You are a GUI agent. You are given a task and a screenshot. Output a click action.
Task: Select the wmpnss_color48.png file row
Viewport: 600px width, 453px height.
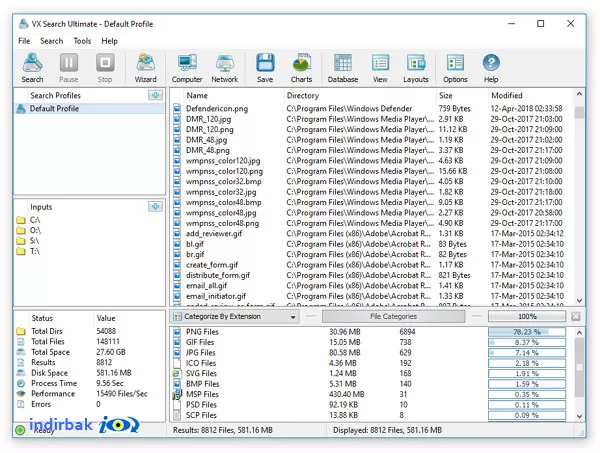tap(373, 223)
